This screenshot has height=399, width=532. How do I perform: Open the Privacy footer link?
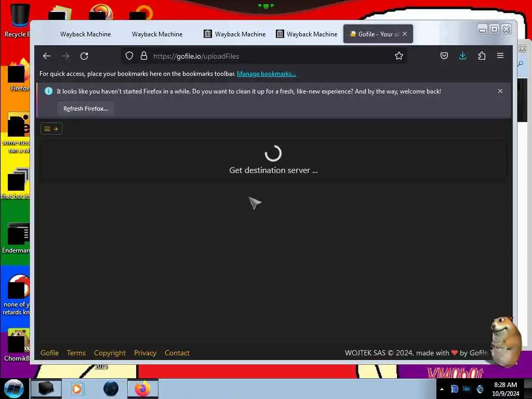145,353
